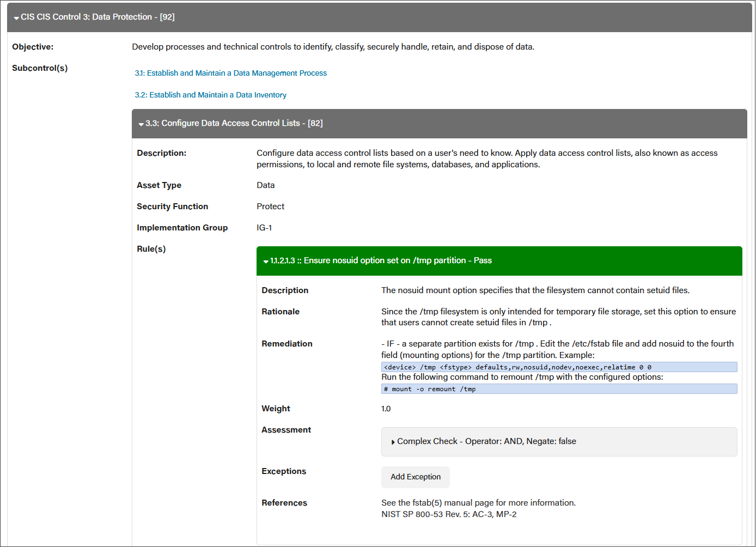Image resolution: width=756 pixels, height=547 pixels.
Task: Open 3.1: Establish and Maintain a Data Management Process
Action: (x=231, y=73)
